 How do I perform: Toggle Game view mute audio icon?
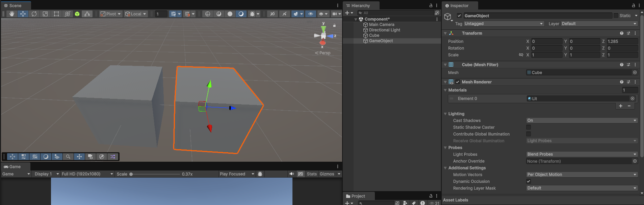[x=292, y=174]
